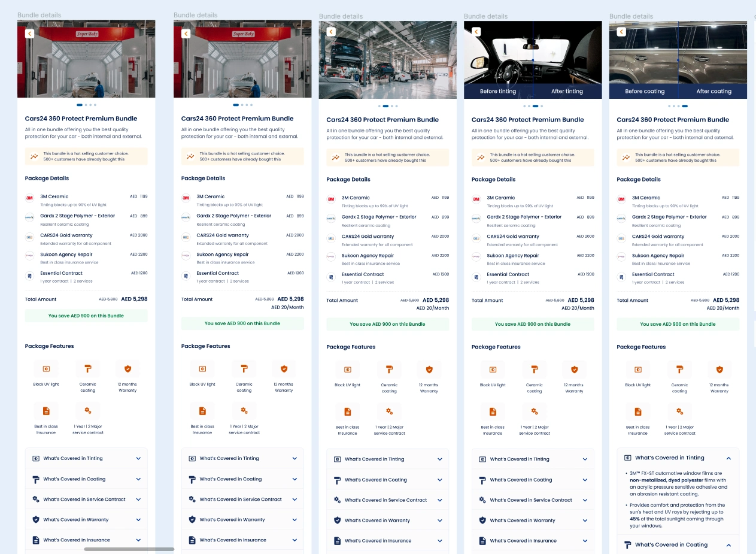Viewport: 756px width, 554px height.
Task: Click the before/after coating comparison slider handle
Action: point(678,60)
